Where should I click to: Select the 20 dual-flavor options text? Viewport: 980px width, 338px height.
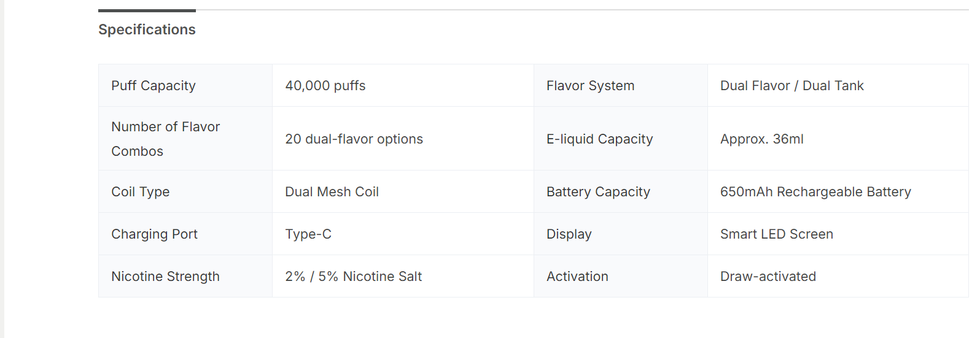point(354,139)
